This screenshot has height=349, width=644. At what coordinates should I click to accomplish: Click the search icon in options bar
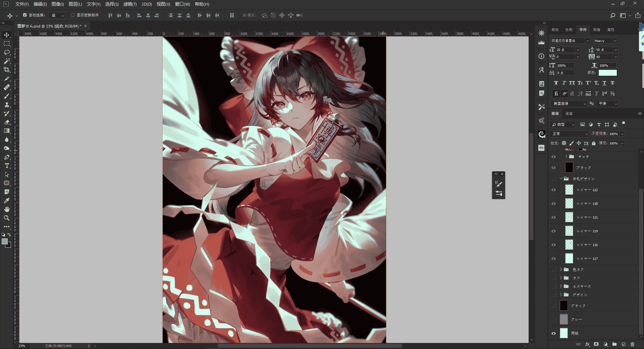[x=613, y=15]
